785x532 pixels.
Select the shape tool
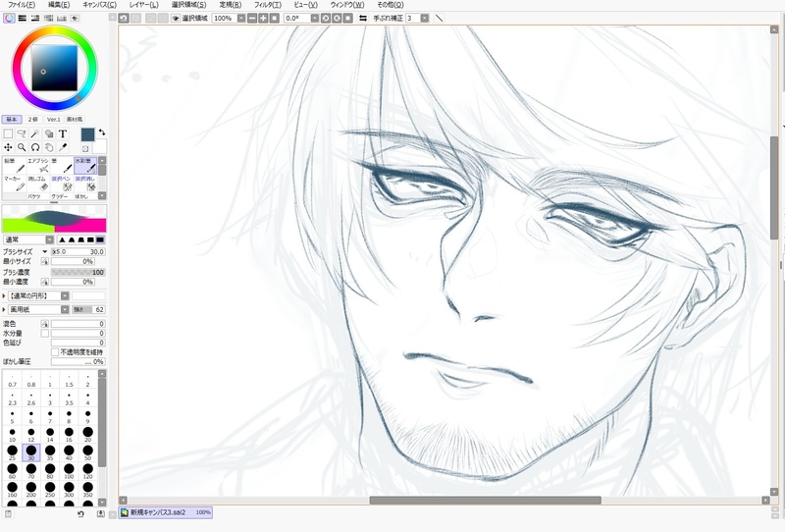48,133
